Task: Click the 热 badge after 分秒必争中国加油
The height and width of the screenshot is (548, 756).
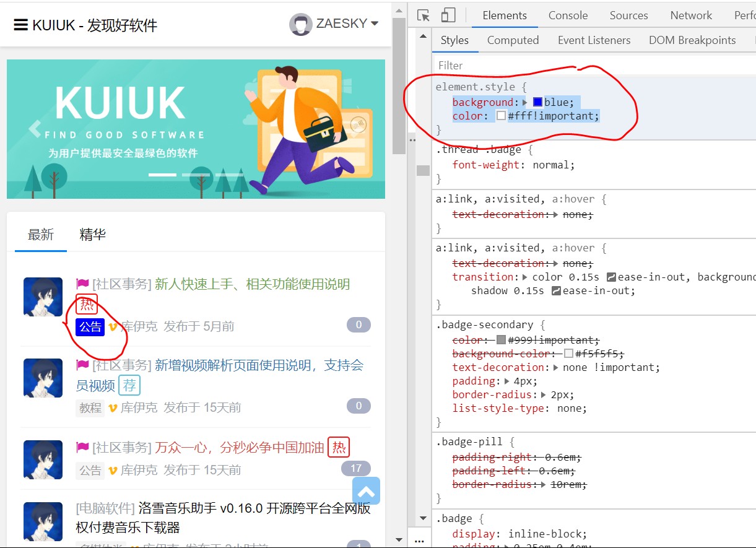Action: (x=339, y=447)
